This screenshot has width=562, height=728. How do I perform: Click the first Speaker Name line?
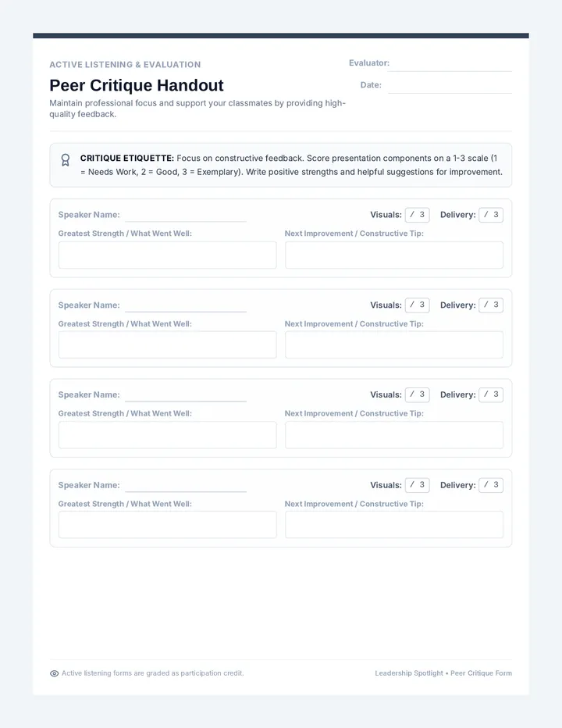coord(186,216)
